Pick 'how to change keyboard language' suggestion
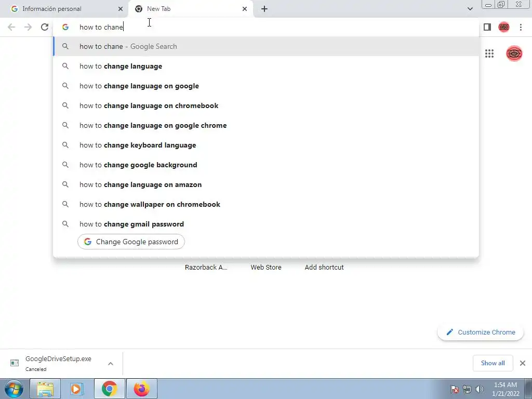Image resolution: width=532 pixels, height=399 pixels. [x=266, y=145]
